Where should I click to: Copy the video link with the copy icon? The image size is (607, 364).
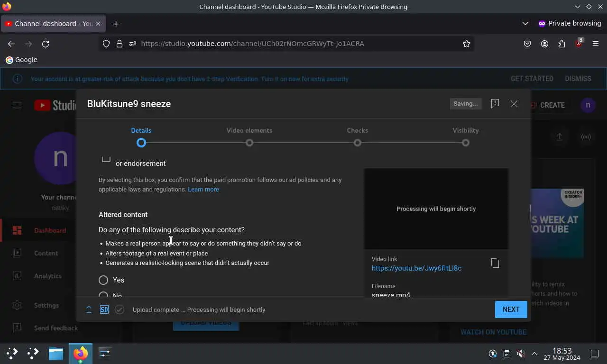coord(495,263)
